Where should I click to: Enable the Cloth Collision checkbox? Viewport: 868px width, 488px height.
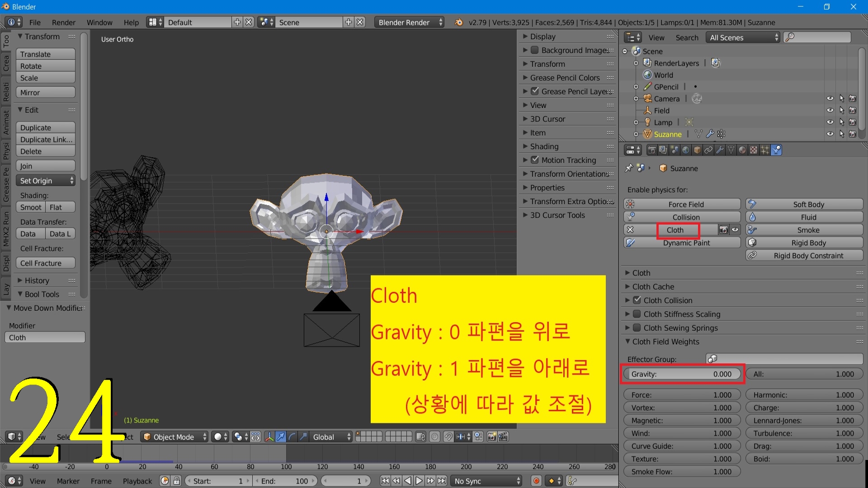[x=637, y=300]
